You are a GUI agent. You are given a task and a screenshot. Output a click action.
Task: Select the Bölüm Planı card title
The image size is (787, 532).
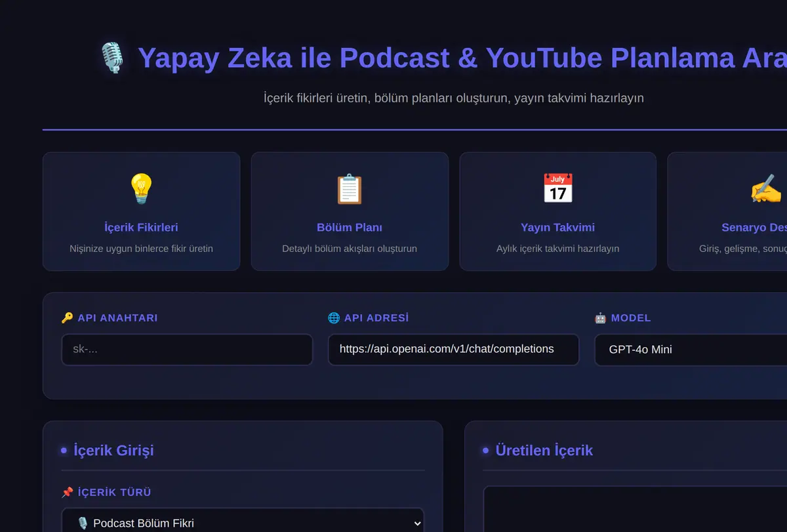point(350,228)
